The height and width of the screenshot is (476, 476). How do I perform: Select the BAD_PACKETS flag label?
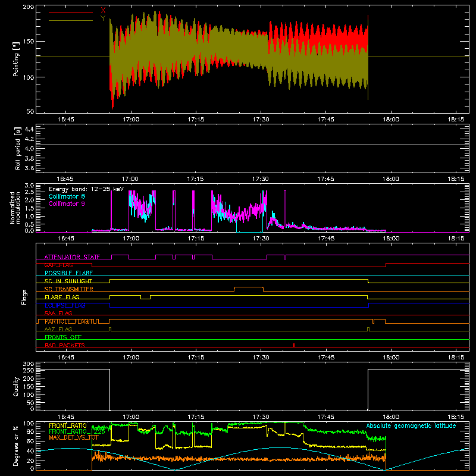65,345
